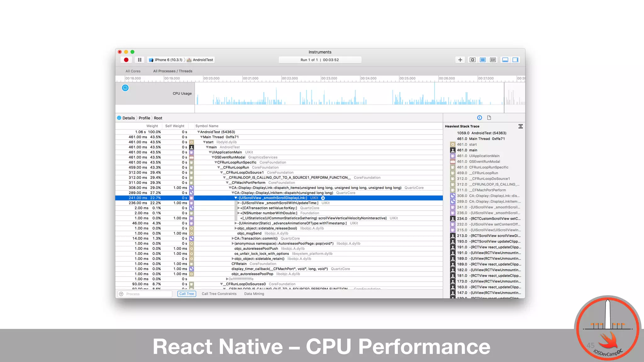
Task: Collapse the selected _smoothScrollDisplayLink node
Action: click(x=236, y=198)
